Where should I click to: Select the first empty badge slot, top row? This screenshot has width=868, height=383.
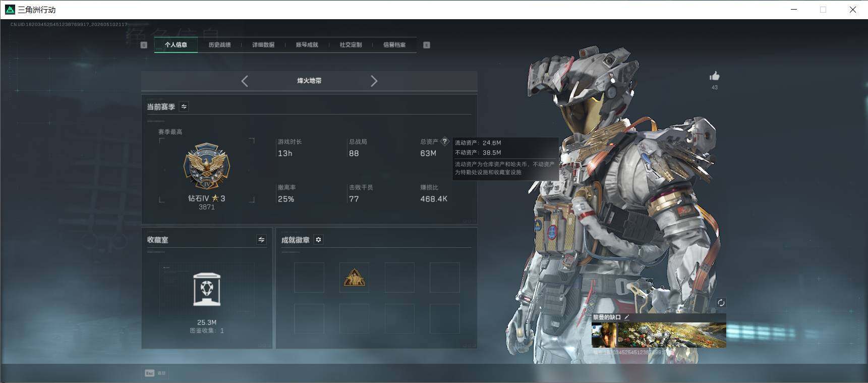pyautogui.click(x=309, y=278)
